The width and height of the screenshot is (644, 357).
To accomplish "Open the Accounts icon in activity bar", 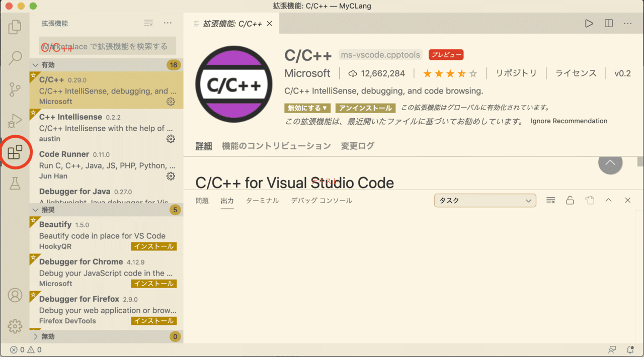I will [15, 295].
